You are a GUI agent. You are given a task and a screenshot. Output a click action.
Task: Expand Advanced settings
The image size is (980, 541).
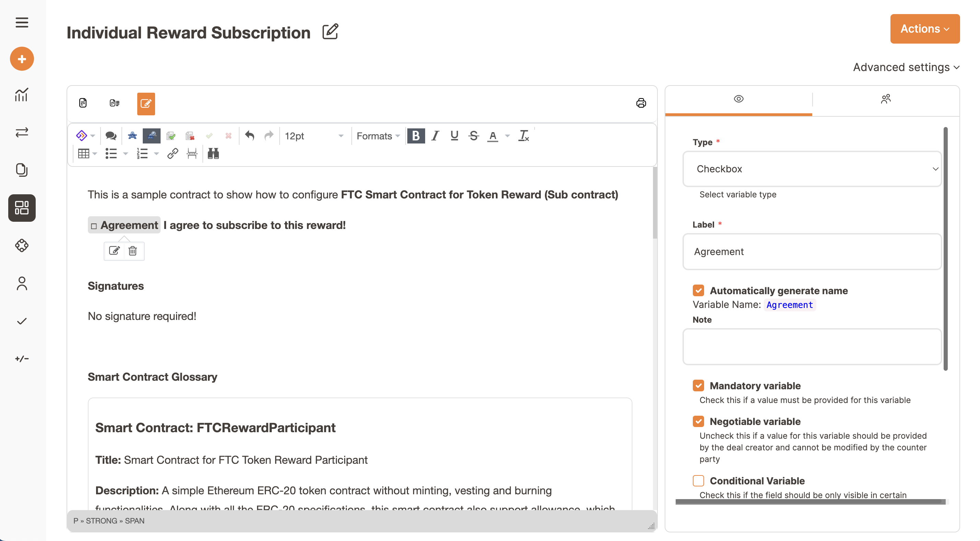(906, 67)
